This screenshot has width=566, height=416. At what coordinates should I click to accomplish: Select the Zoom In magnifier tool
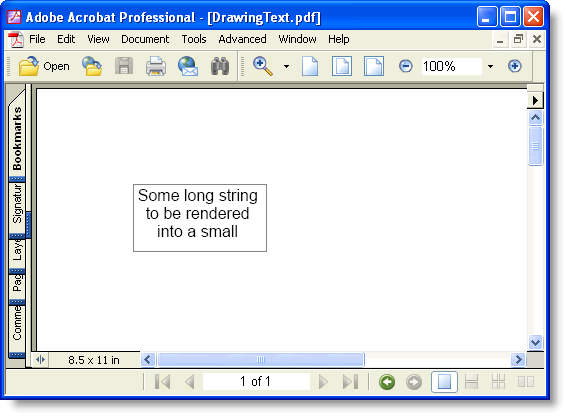(x=263, y=66)
